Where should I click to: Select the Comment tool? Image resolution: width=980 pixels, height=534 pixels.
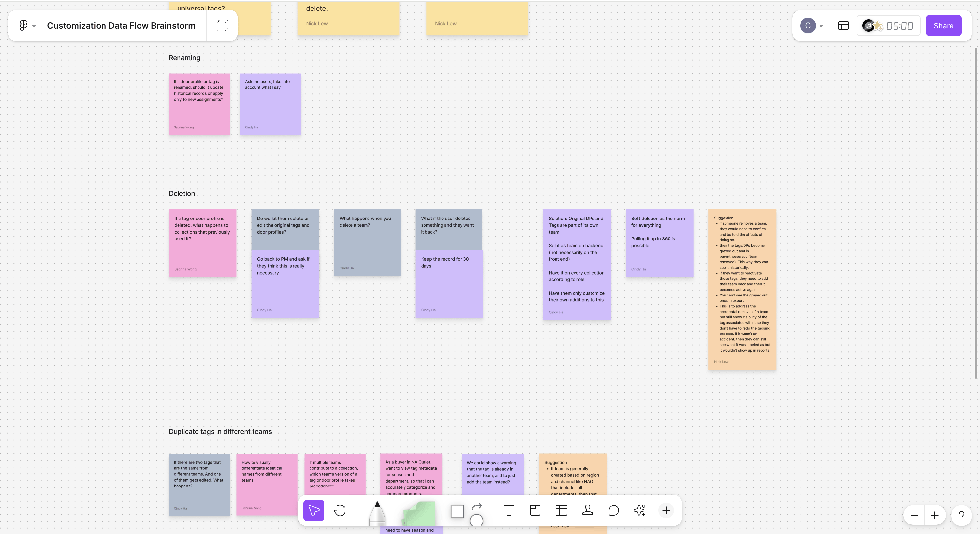point(613,510)
